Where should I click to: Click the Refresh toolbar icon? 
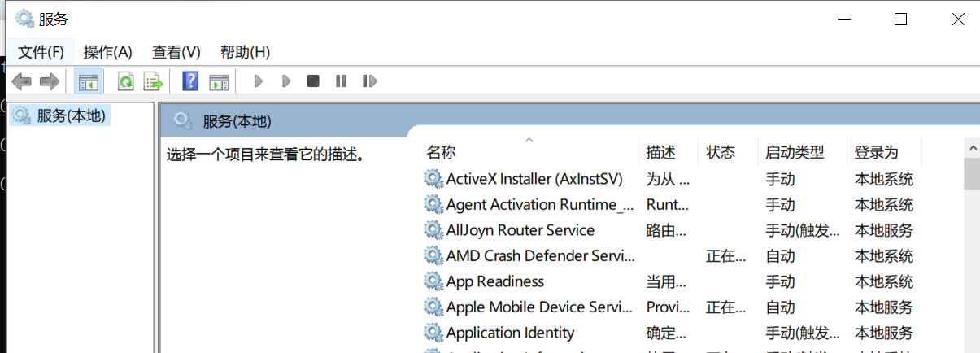(x=126, y=81)
